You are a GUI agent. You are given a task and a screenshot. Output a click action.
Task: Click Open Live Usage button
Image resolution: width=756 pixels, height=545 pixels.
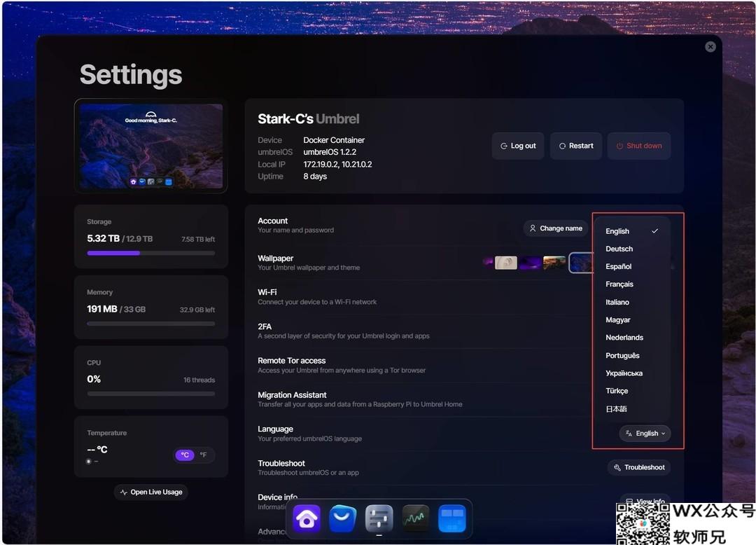coord(151,492)
